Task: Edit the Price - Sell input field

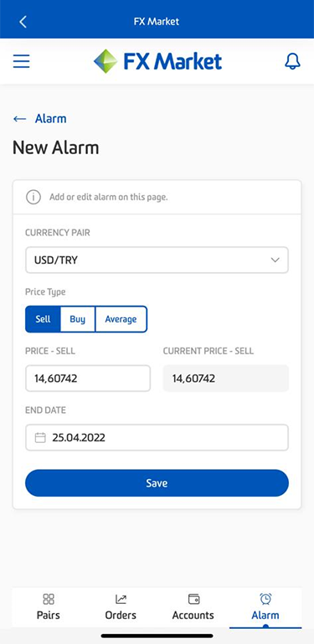Action: [88, 379]
